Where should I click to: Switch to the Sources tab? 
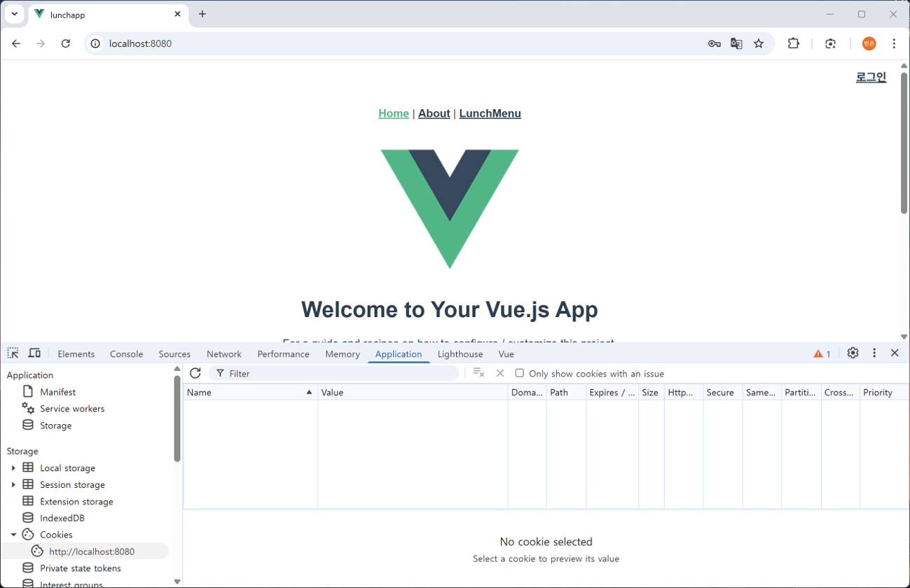coord(174,354)
